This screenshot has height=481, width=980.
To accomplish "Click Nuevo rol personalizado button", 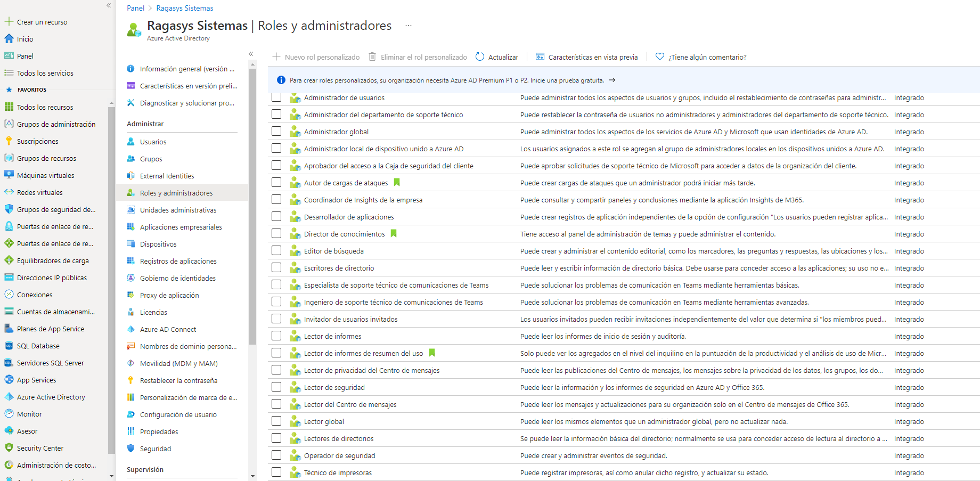I will (x=316, y=57).
